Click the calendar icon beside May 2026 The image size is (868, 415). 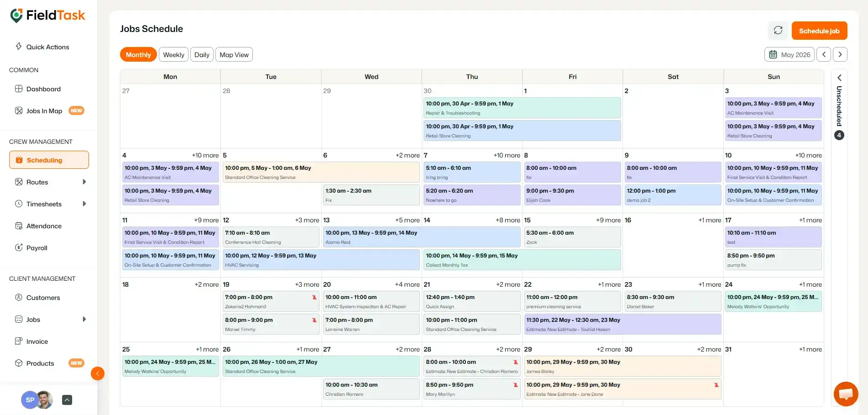(773, 54)
